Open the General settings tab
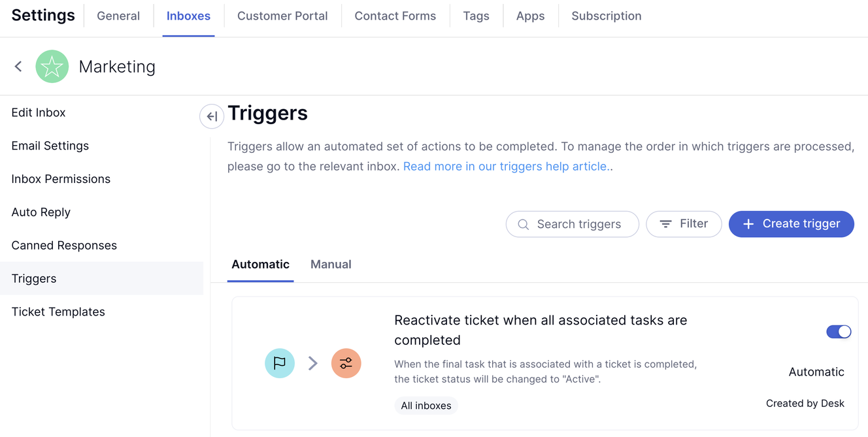The image size is (868, 437). (x=118, y=16)
